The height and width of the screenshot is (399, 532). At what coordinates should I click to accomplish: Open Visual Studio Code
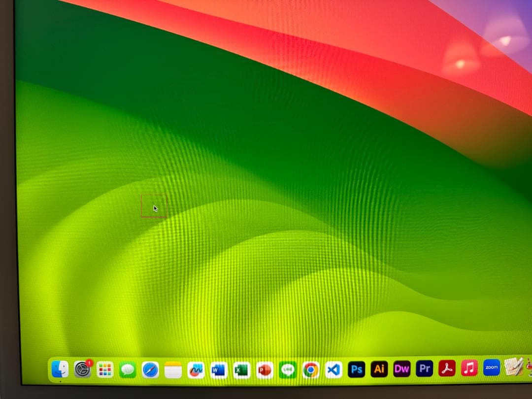click(333, 369)
